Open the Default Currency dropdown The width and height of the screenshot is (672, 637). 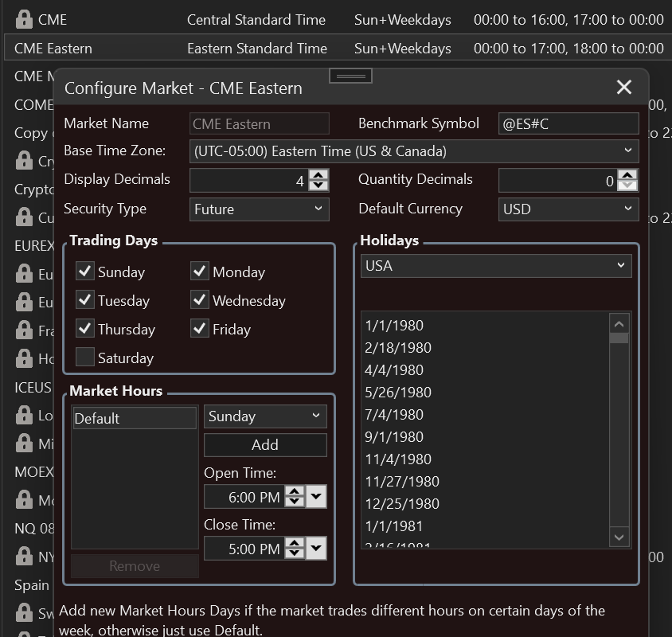pos(568,209)
